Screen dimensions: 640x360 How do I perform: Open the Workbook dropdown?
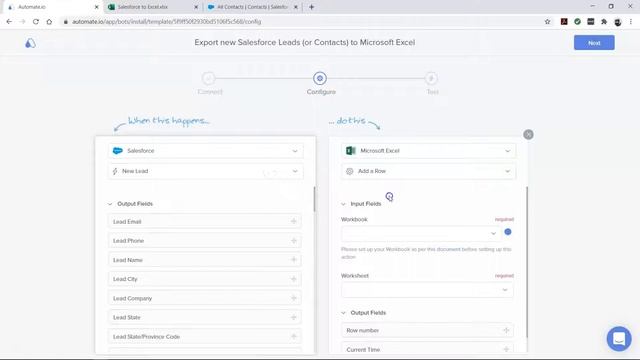pyautogui.click(x=421, y=233)
